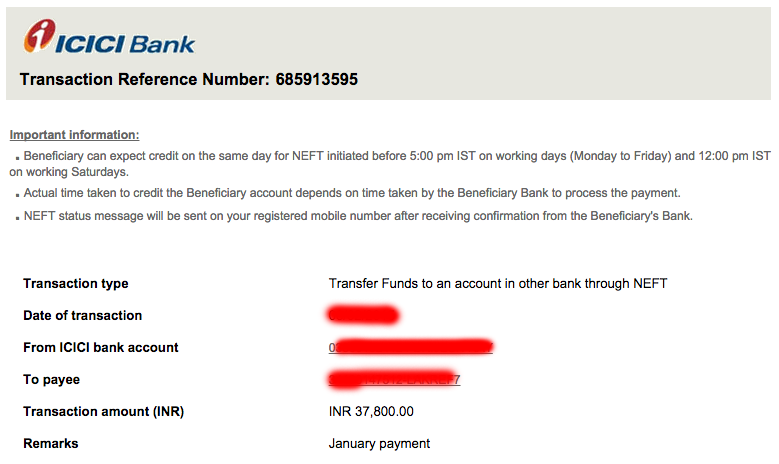Click the Transfer Funds through NEFT text
This screenshot has width=779, height=464.
[x=497, y=283]
